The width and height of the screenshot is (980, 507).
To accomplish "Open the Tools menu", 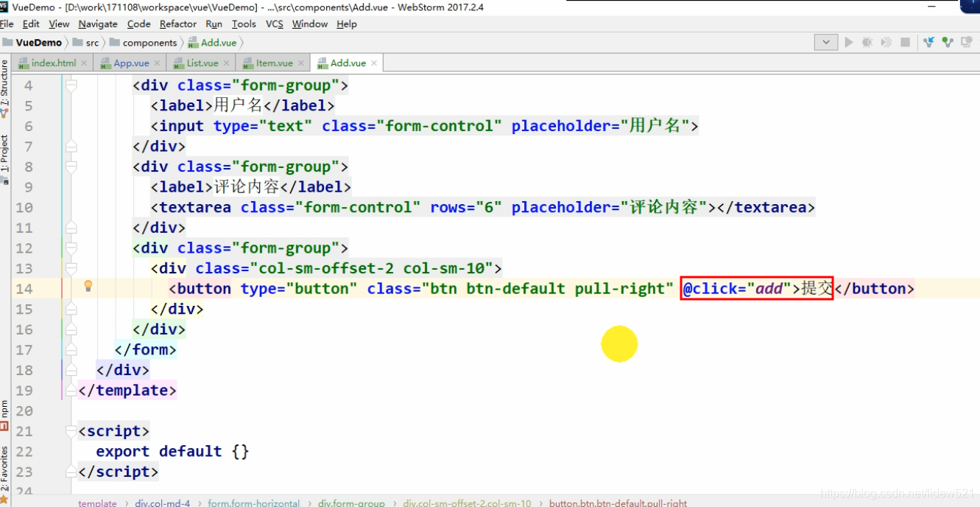I will (244, 24).
